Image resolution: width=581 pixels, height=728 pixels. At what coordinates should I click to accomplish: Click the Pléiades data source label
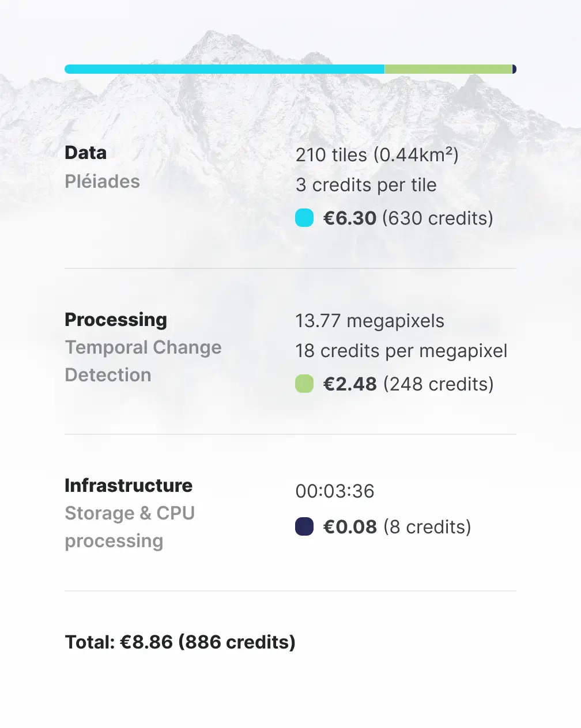click(102, 181)
